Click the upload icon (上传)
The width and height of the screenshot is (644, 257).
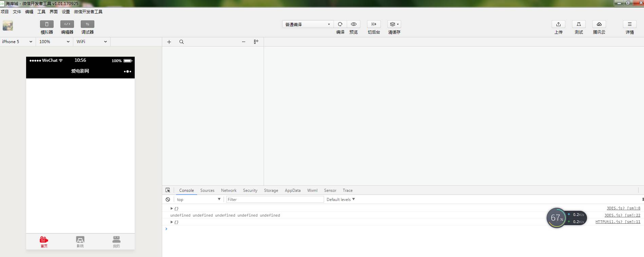pyautogui.click(x=558, y=24)
